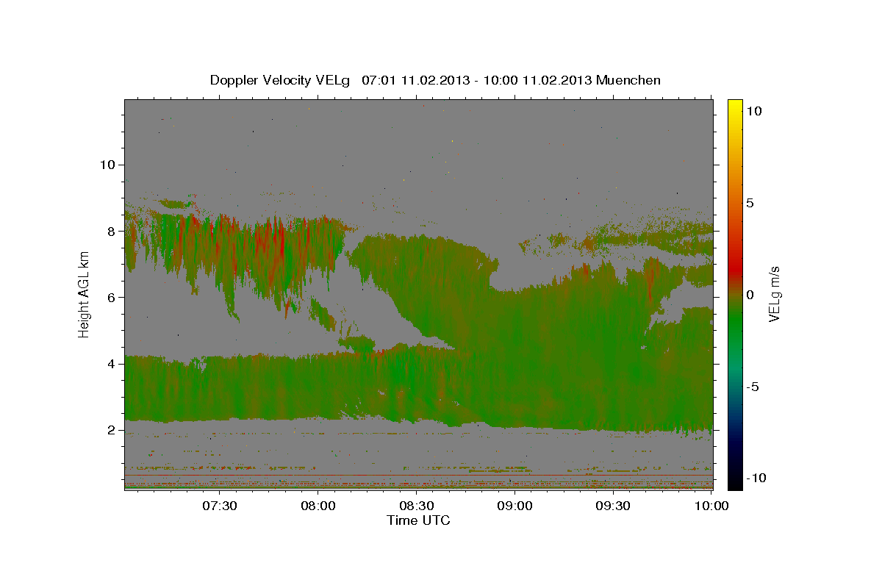Click the colorbar value 0 label
The height and width of the screenshot is (588, 882).
point(751,295)
